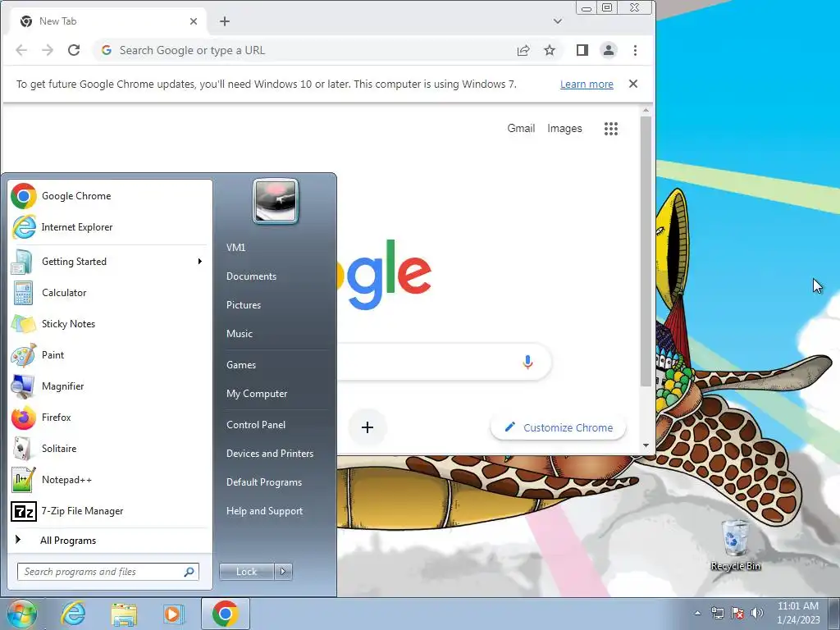
Task: Open Devices and Printers
Action: point(270,454)
